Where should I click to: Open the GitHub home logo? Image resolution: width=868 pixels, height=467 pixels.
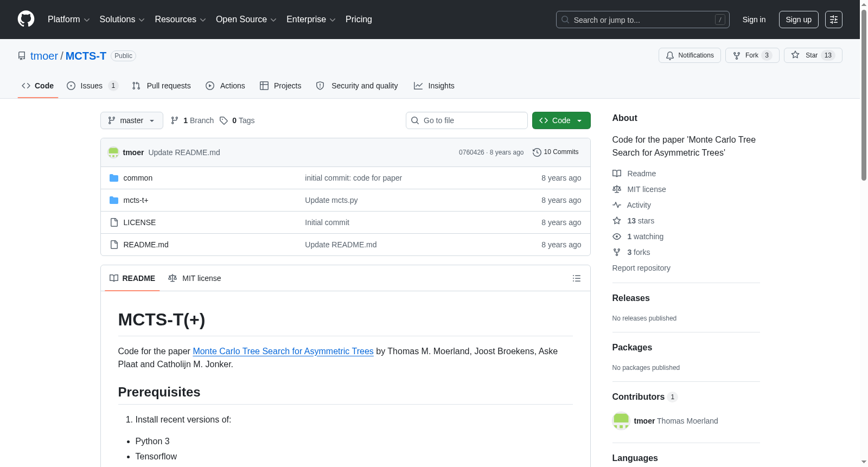coord(26,19)
